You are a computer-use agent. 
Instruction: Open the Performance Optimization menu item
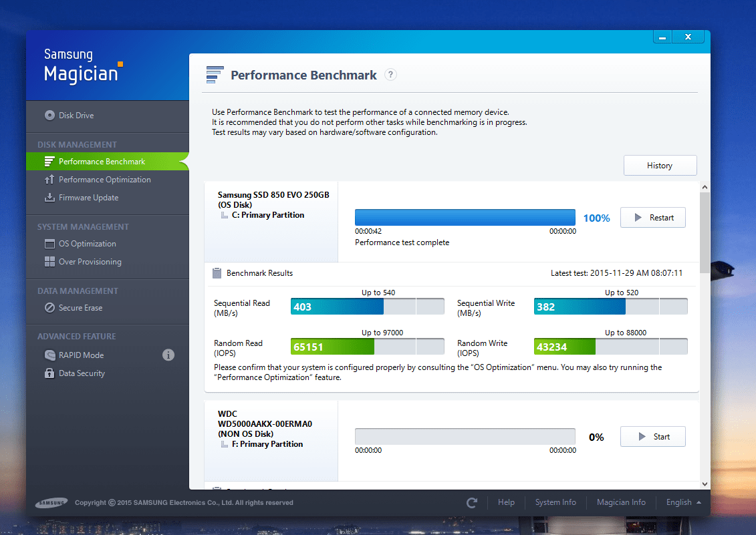point(105,179)
